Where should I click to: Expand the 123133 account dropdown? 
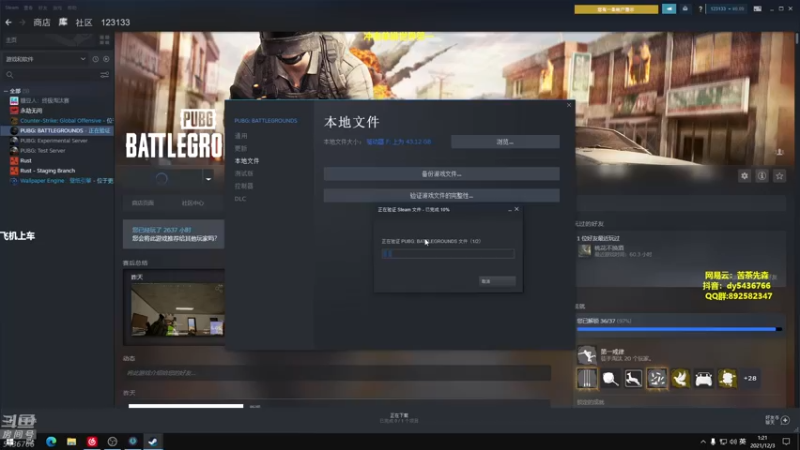pyautogui.click(x=727, y=9)
